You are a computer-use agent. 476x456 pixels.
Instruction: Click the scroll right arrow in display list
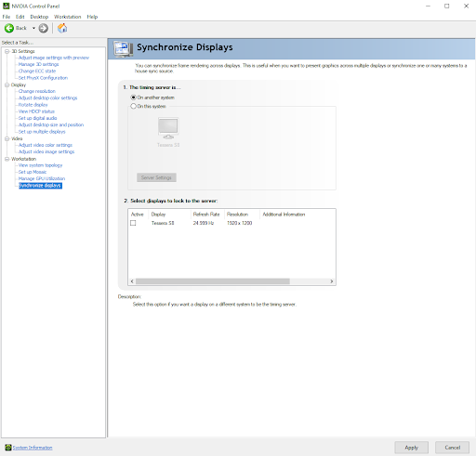click(332, 281)
